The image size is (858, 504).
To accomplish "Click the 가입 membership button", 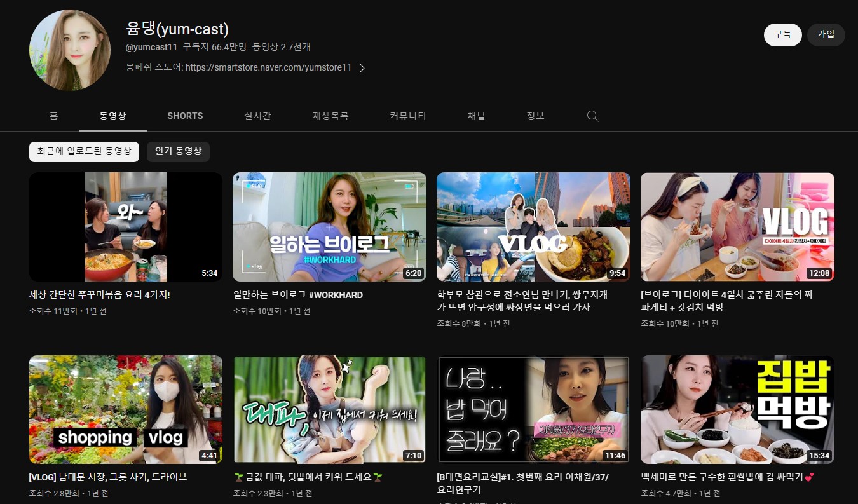I will [x=826, y=35].
